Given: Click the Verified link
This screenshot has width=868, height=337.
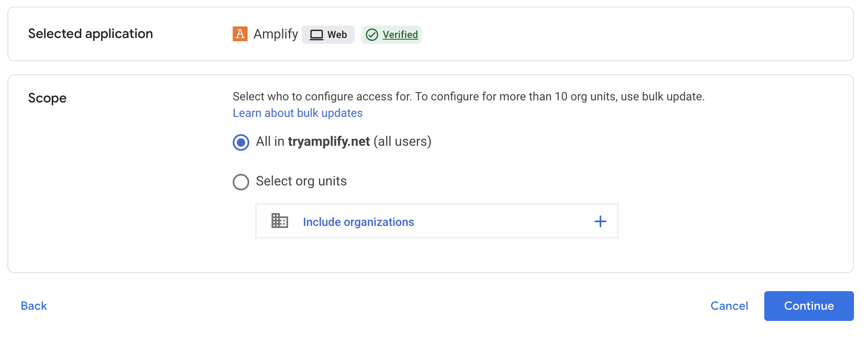Looking at the screenshot, I should [400, 35].
